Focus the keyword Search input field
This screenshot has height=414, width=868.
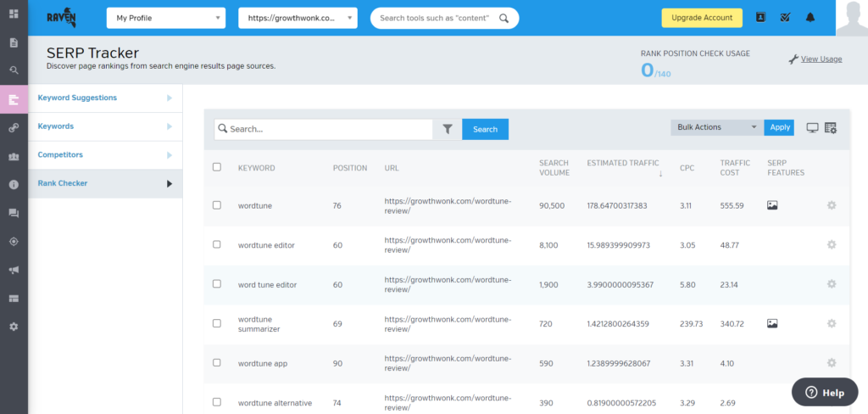pyautogui.click(x=323, y=129)
